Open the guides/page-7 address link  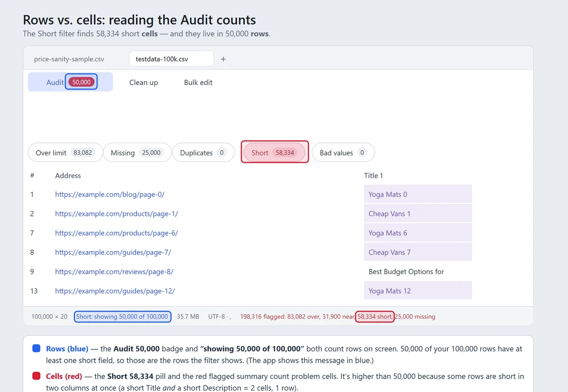click(113, 253)
